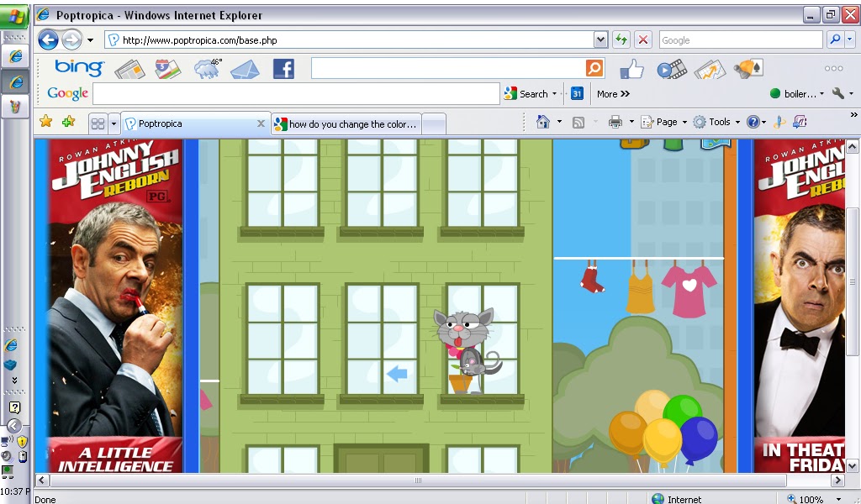Check the weather icon showing 46°
The height and width of the screenshot is (504, 861).
coord(208,69)
